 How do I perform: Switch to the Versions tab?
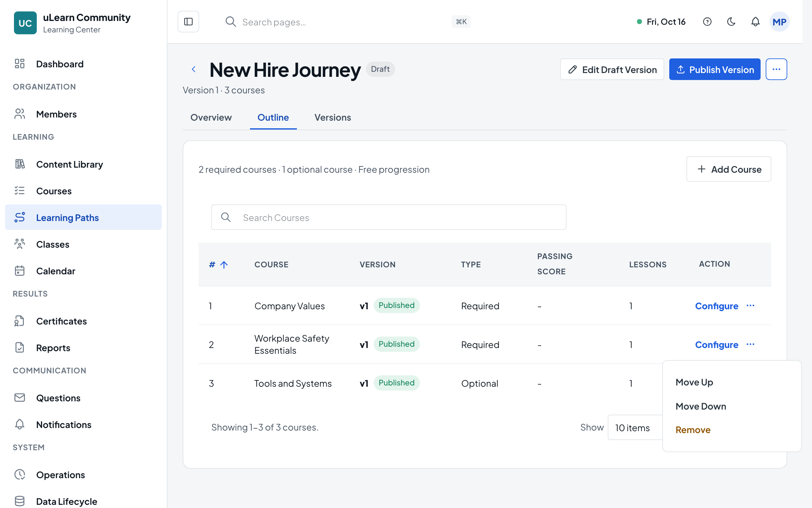332,117
